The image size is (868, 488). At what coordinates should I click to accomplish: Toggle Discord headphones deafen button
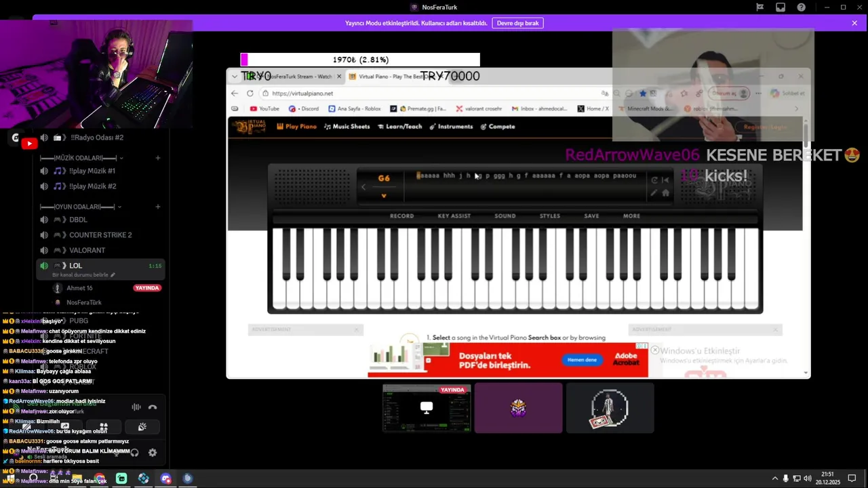134,453
